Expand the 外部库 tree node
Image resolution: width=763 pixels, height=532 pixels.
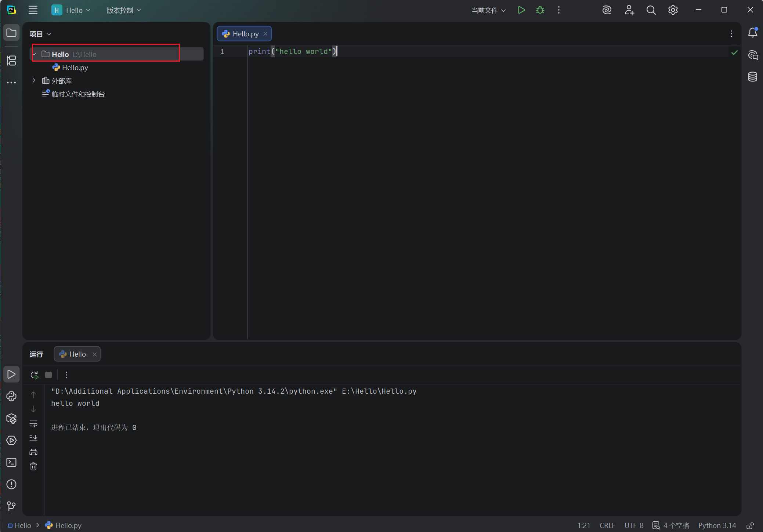point(34,81)
